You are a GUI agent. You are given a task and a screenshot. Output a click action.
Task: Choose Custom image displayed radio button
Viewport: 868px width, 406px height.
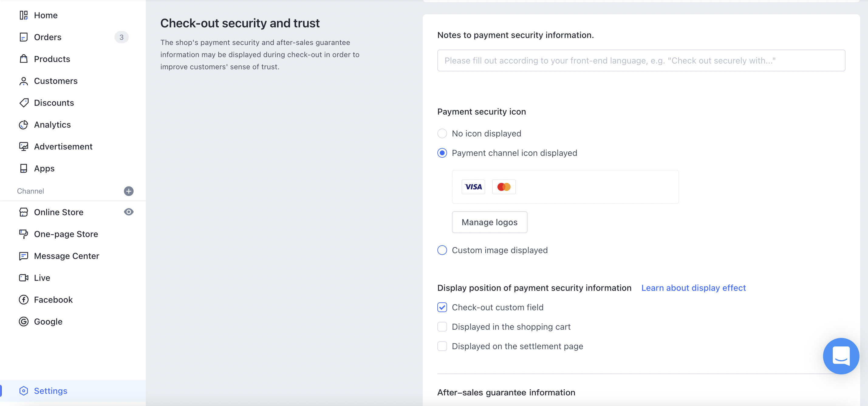442,250
